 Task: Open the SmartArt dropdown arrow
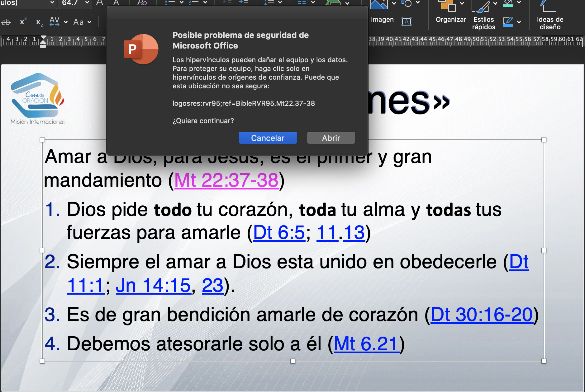click(x=347, y=3)
